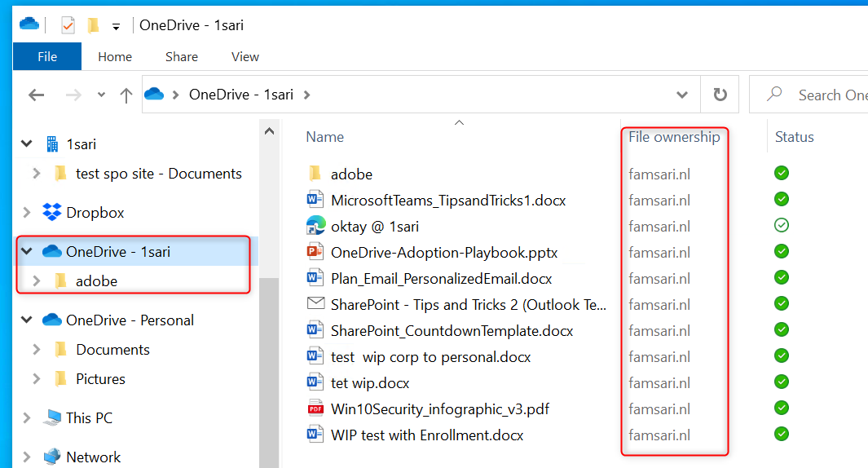
Task: Select 'test wip corp to personal.docx' file
Action: coord(430,357)
